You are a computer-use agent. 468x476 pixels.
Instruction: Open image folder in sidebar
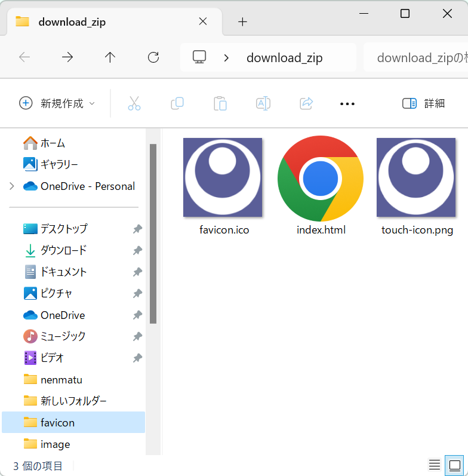pos(73,444)
